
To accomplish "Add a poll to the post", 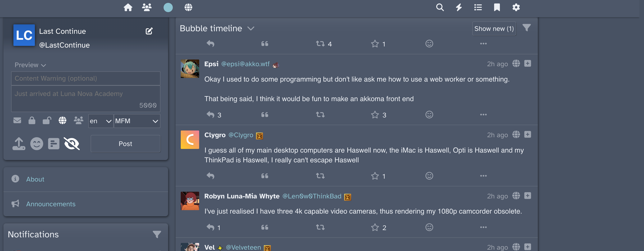I will click(x=54, y=144).
